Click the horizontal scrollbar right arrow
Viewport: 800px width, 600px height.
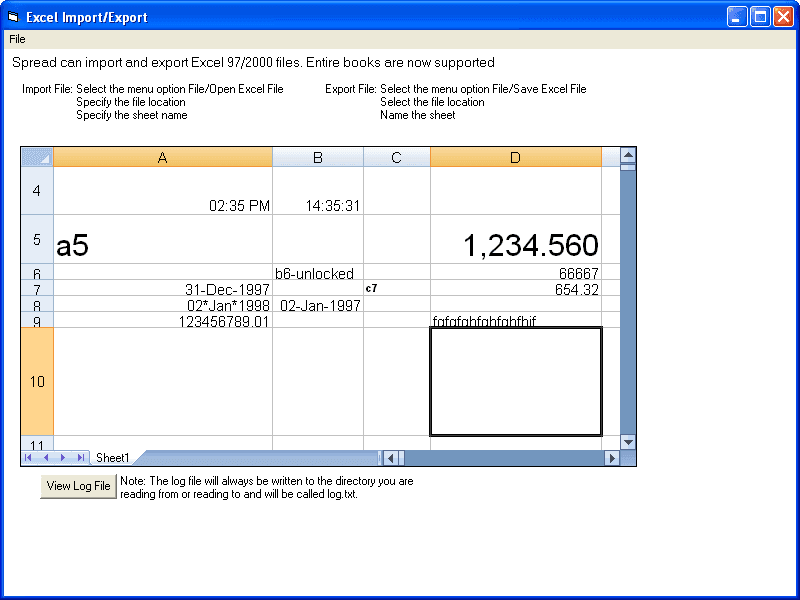tap(612, 458)
